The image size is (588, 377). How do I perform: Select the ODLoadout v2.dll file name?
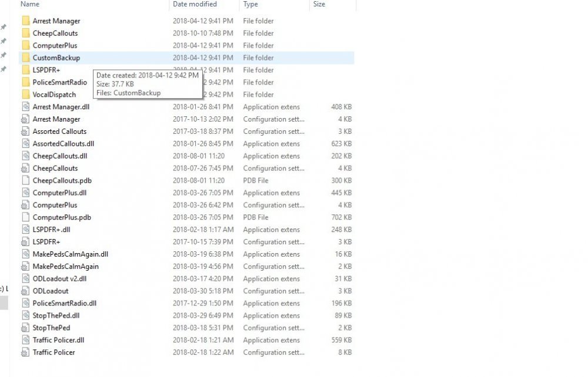[x=59, y=279]
